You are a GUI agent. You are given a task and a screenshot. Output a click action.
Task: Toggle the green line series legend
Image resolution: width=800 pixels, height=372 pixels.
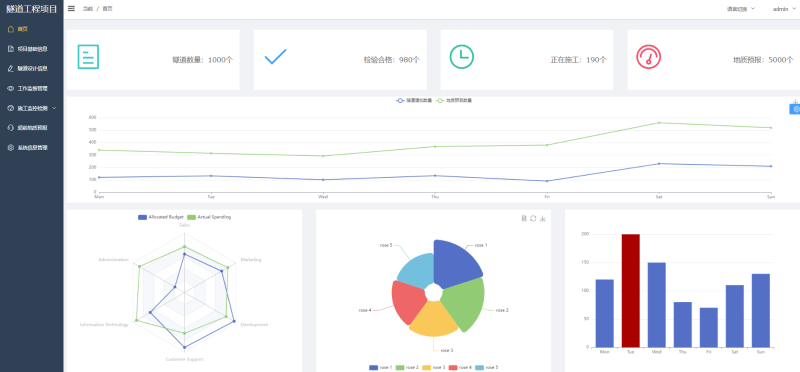tap(454, 101)
